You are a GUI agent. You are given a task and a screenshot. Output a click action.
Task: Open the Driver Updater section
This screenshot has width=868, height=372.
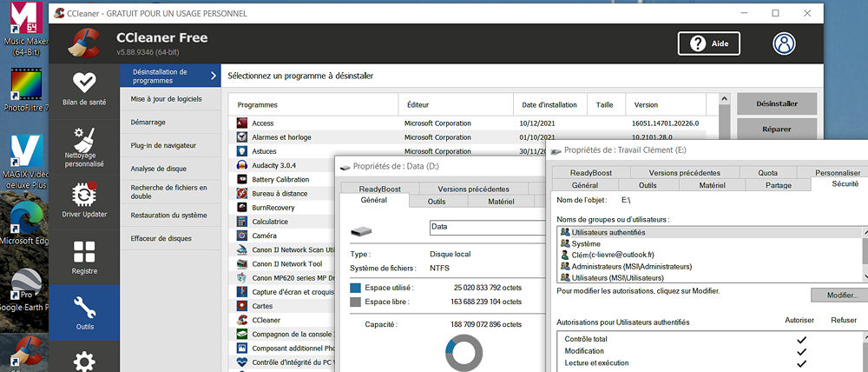84,202
